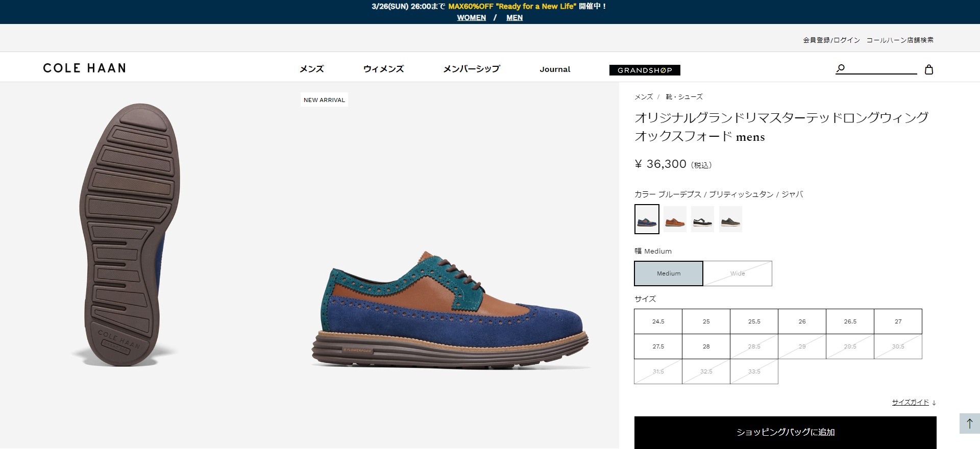The height and width of the screenshot is (449, 980).
Task: Open the GRANDSHØP badge link
Action: point(645,70)
